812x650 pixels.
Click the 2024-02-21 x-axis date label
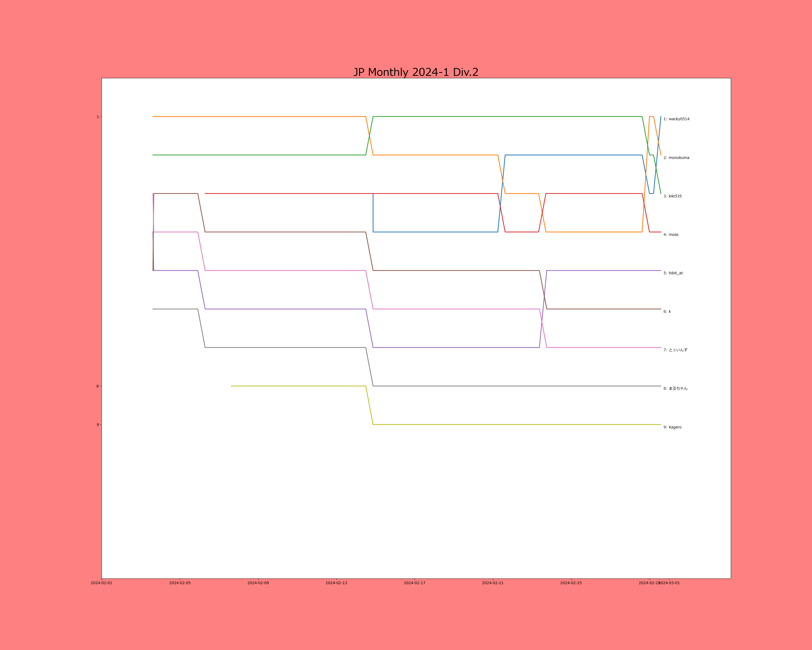(493, 583)
